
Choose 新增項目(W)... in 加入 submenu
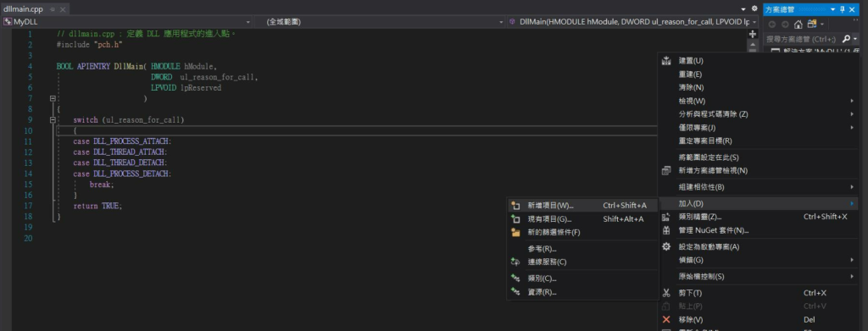pyautogui.click(x=582, y=205)
